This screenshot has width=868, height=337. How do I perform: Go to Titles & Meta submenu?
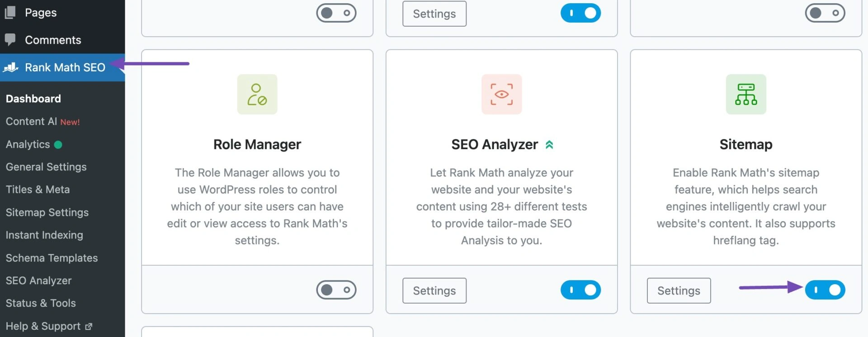coord(38,189)
